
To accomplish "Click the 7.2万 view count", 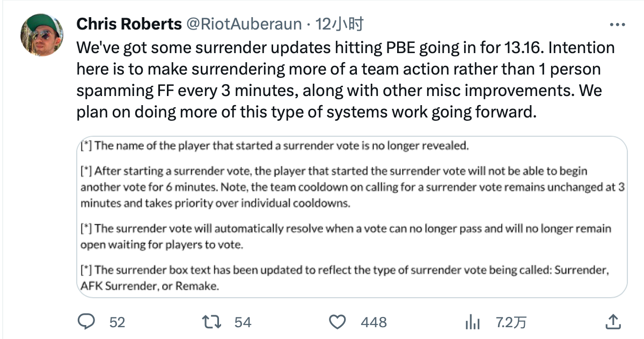I will pyautogui.click(x=510, y=322).
